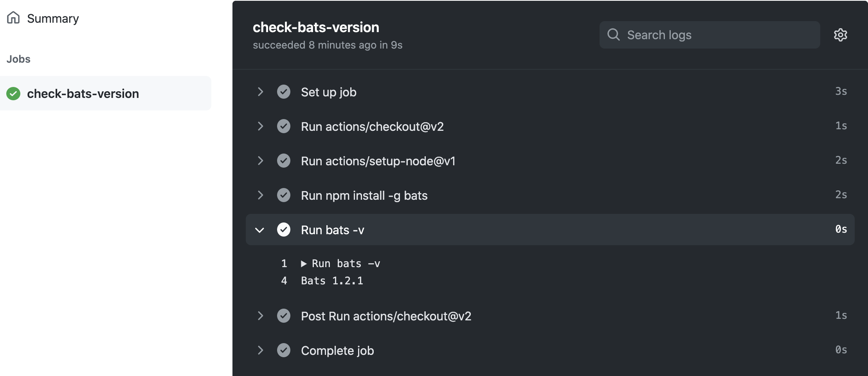The image size is (868, 376).
Task: Expand the Run actions/setup-node@v1 step
Action: click(x=260, y=161)
